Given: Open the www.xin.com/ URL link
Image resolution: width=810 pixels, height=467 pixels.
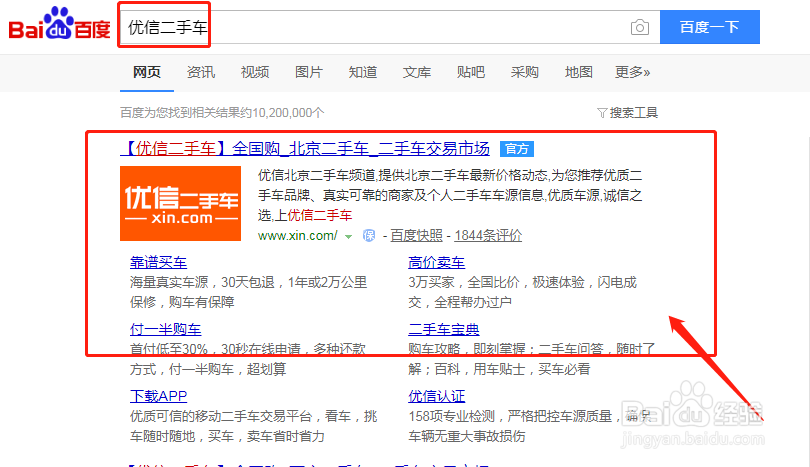Looking at the screenshot, I should pos(298,236).
